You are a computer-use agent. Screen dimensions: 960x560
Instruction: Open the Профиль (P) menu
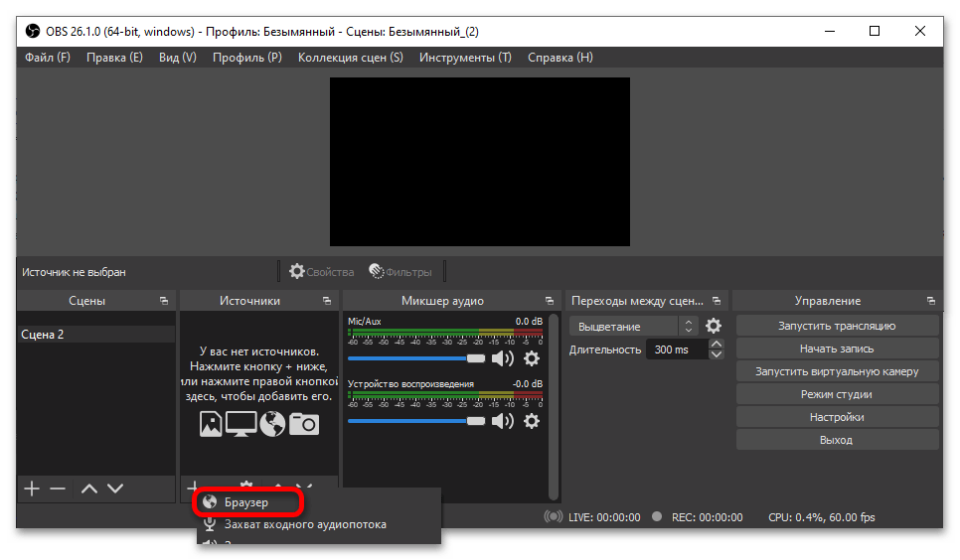(247, 58)
